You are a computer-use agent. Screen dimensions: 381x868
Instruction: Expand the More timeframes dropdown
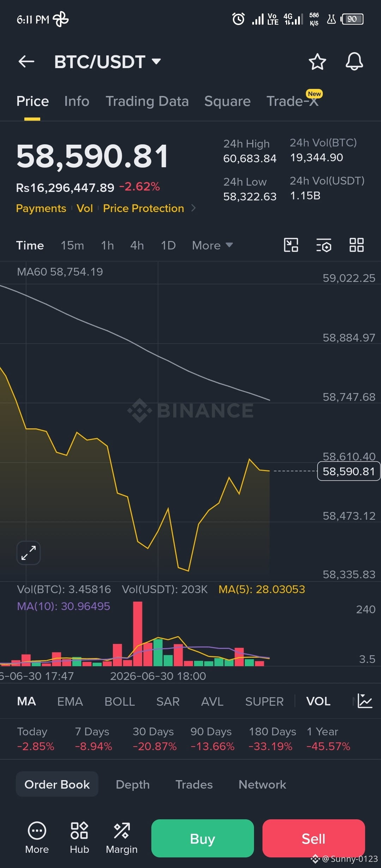tap(212, 245)
